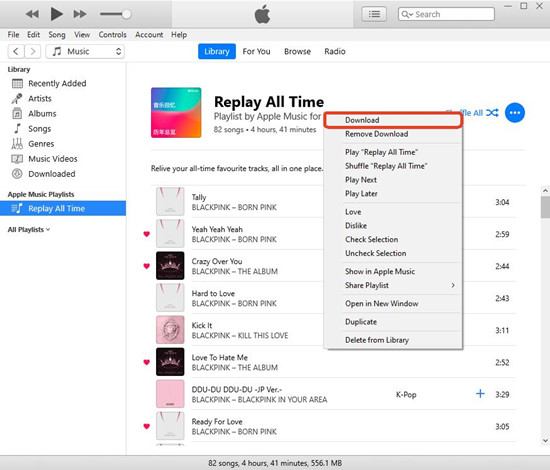Skip forward with the fast-forward button
The width and height of the screenshot is (550, 470).
pos(80,14)
